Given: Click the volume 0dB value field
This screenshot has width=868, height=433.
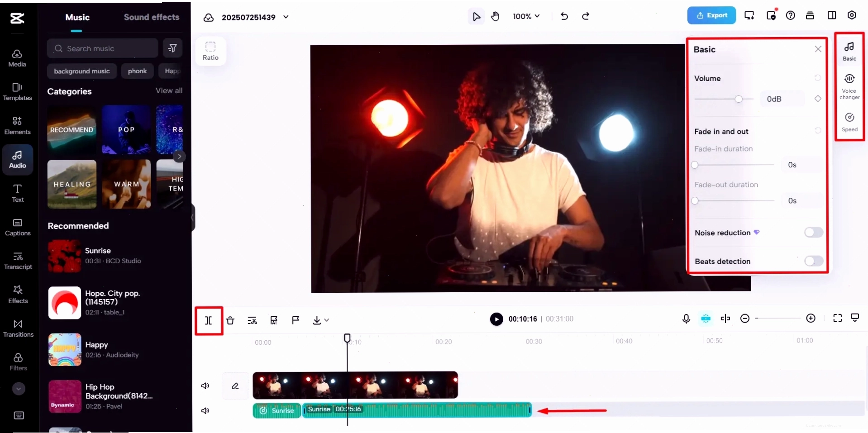Looking at the screenshot, I should coord(782,99).
